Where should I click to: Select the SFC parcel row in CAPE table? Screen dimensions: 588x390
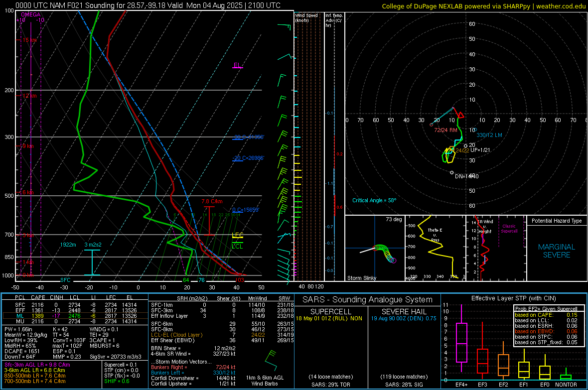[75, 305]
